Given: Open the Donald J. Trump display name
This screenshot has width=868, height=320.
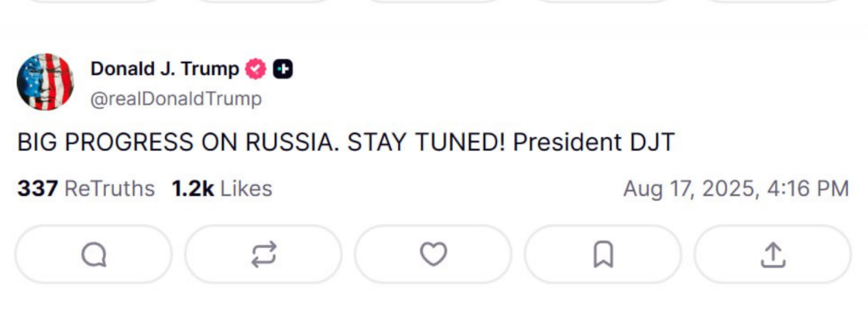Looking at the screenshot, I should pos(164,69).
